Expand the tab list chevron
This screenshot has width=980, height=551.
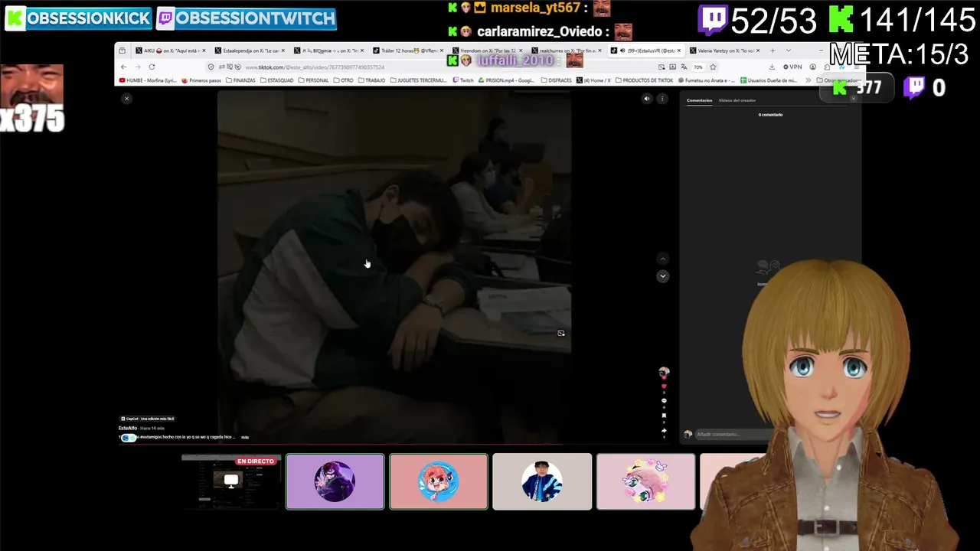[788, 51]
